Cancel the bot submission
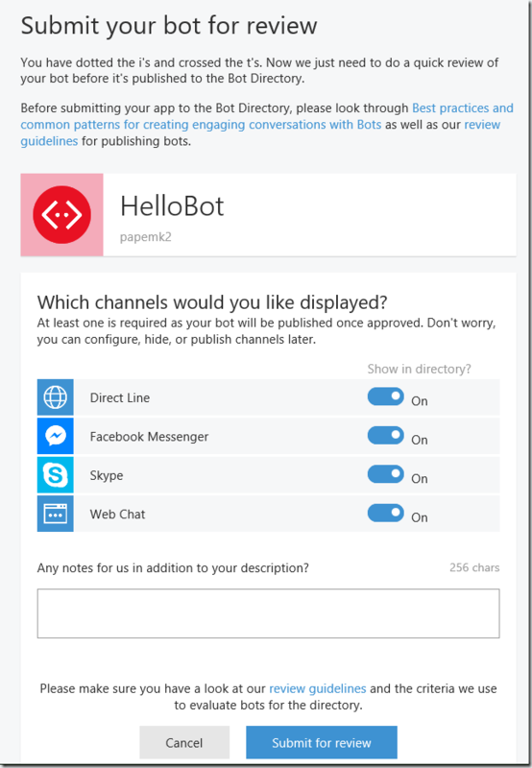The image size is (532, 768). [184, 742]
